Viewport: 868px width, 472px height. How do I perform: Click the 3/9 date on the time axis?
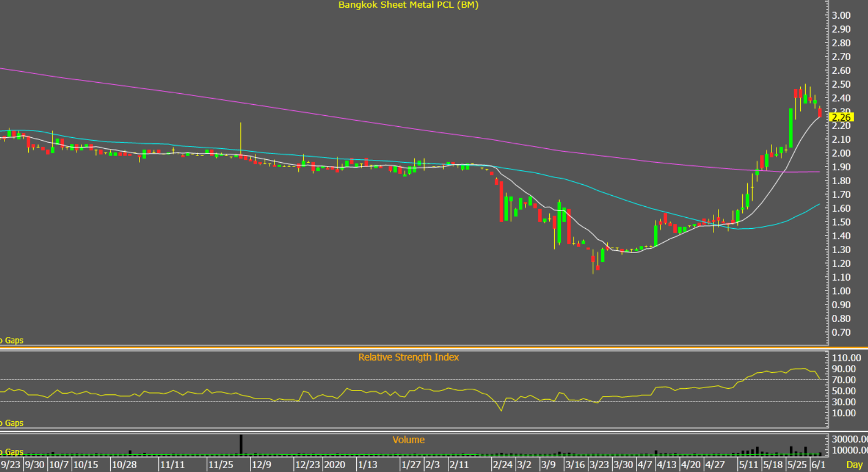[549, 465]
